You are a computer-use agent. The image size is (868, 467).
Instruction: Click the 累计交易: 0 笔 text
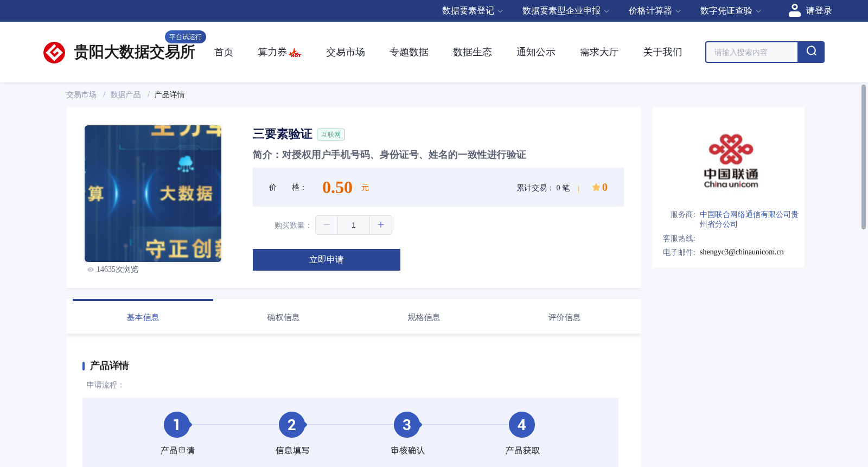pos(543,188)
